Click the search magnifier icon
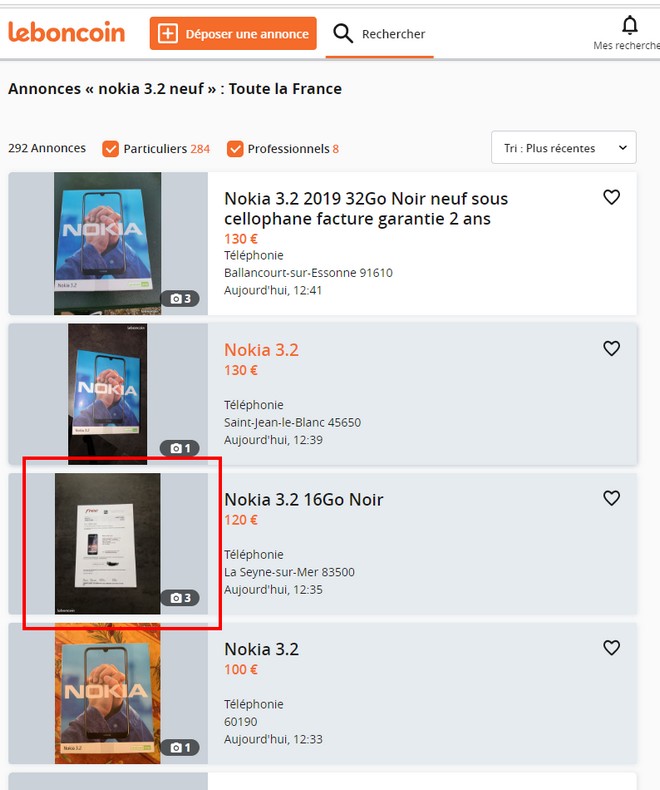Viewport: 660px width, 790px height. click(x=343, y=34)
